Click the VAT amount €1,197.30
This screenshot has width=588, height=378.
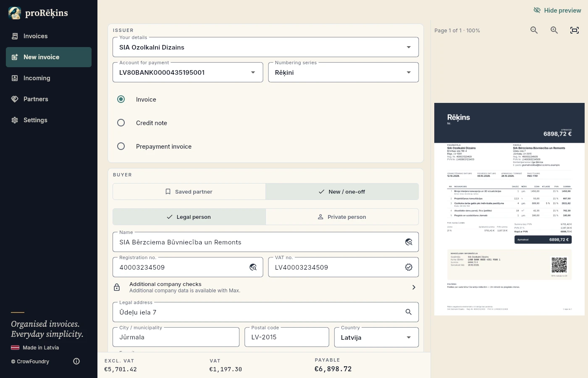(226, 370)
